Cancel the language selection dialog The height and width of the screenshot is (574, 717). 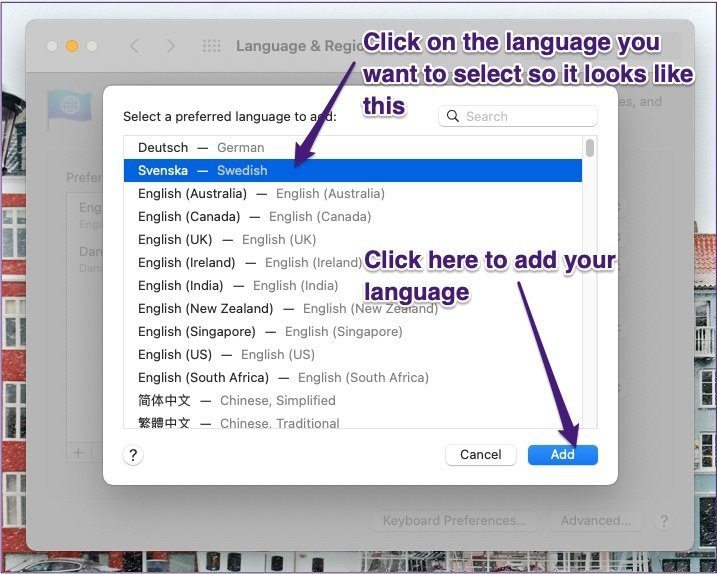click(x=481, y=455)
